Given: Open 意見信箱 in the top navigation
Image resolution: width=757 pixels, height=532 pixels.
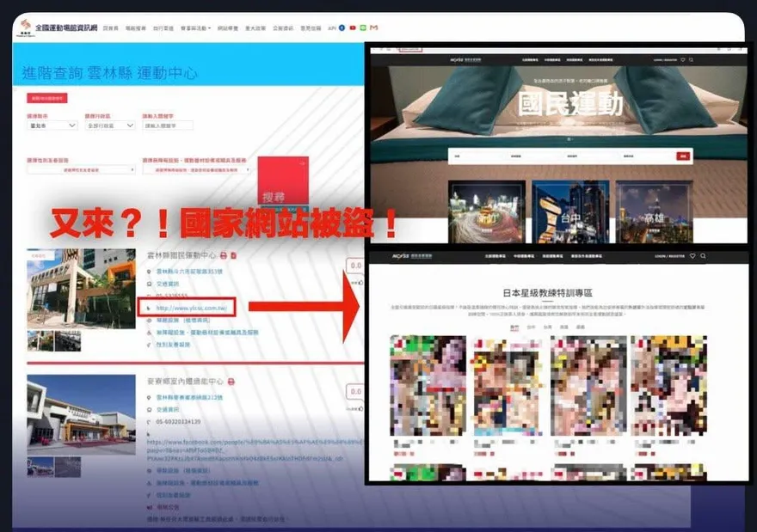Looking at the screenshot, I should 311,28.
